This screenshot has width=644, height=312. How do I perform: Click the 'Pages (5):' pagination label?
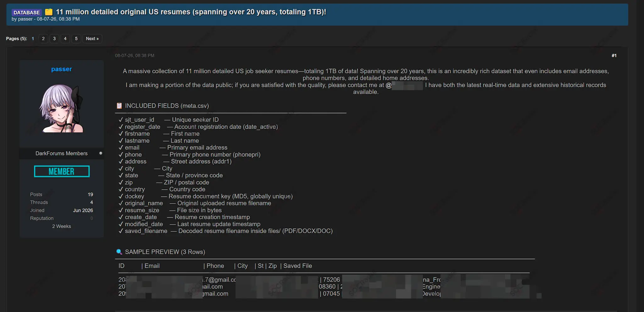click(17, 39)
